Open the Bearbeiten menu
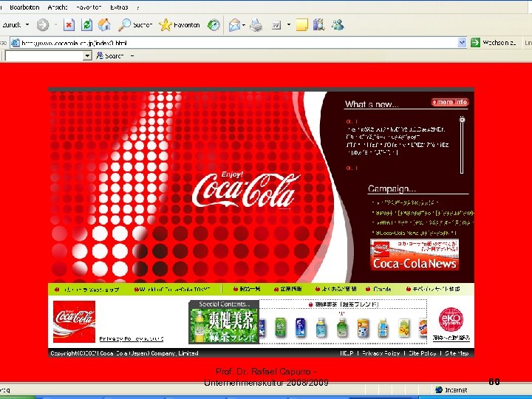 coord(24,7)
